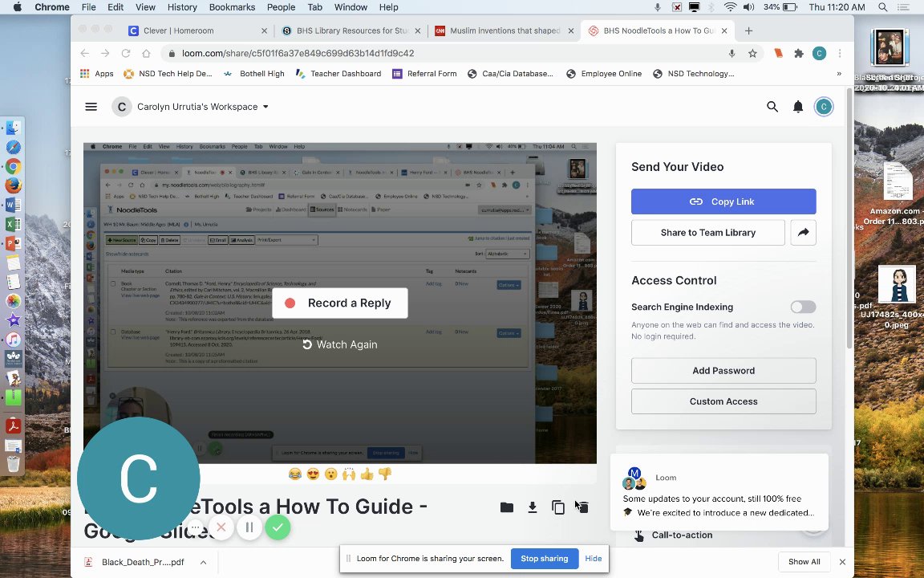924x578 pixels.
Task: Open the Bothell High bookmark
Action: coord(254,74)
